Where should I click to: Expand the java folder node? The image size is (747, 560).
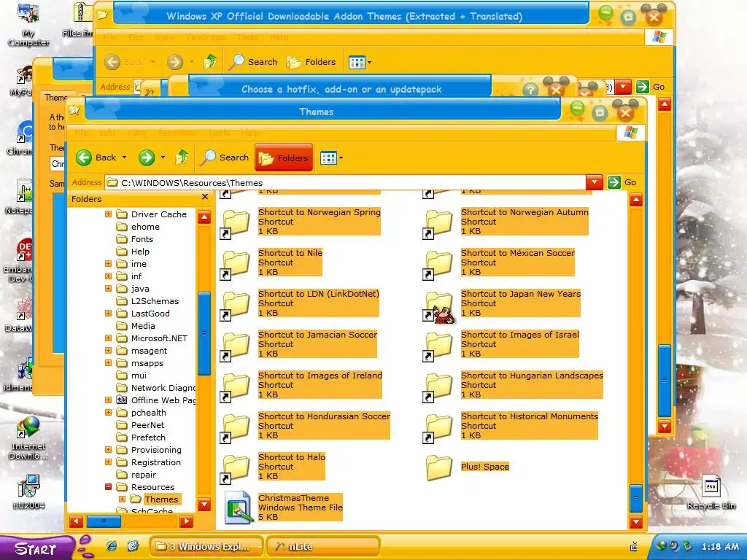click(x=108, y=289)
